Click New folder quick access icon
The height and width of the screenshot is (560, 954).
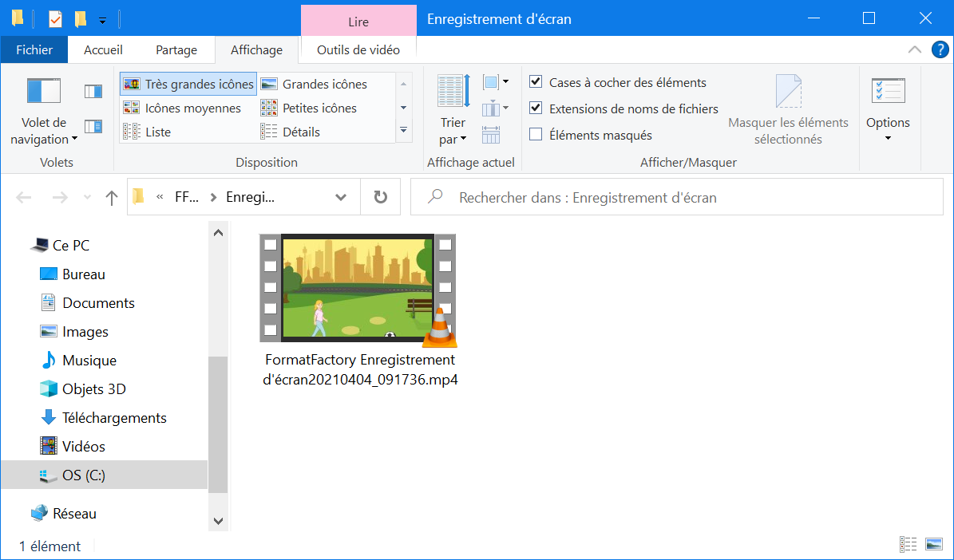[80, 19]
